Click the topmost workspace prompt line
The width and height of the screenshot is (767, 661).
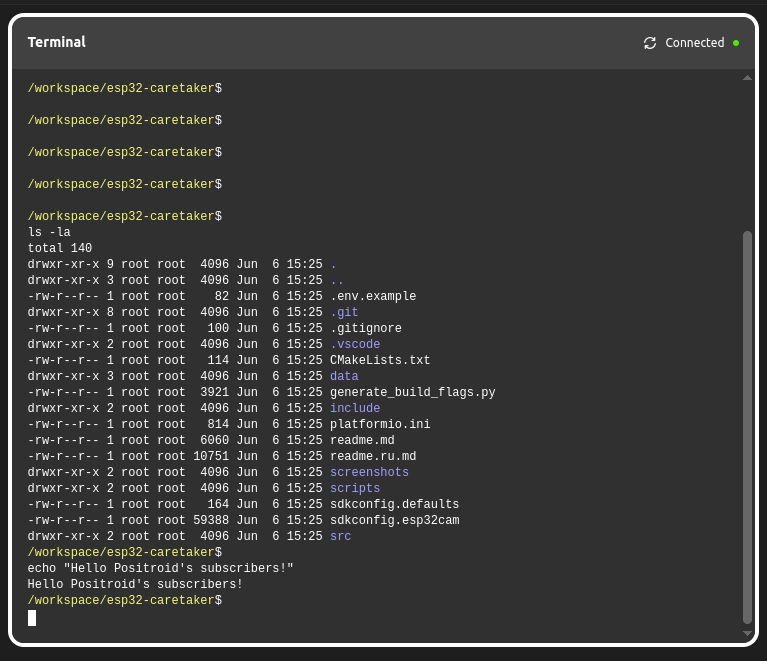[x=125, y=88]
